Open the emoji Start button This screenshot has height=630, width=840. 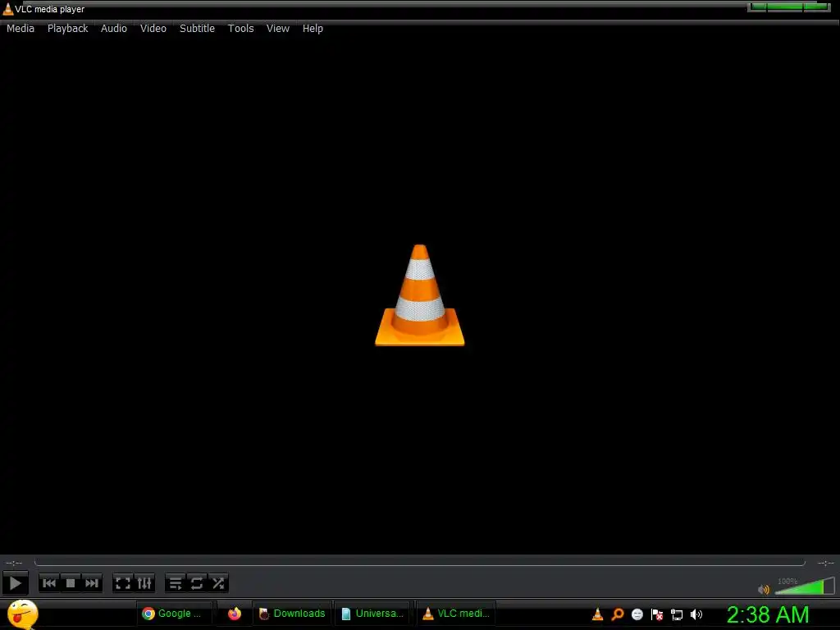pos(22,614)
